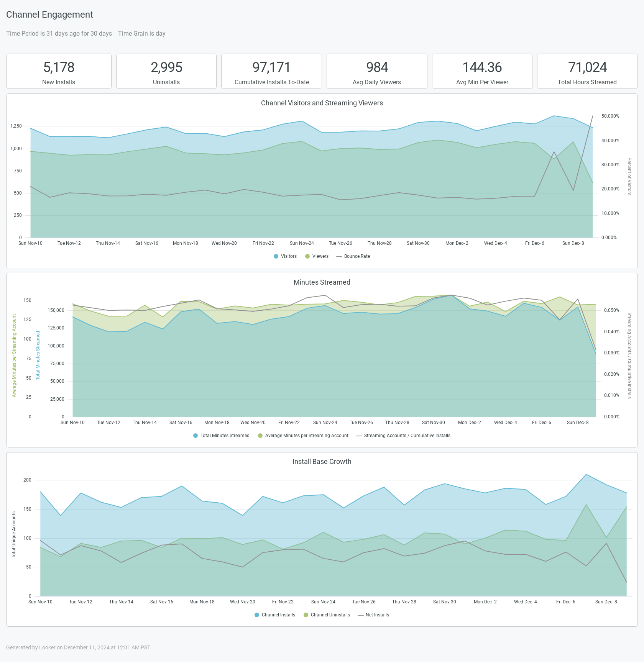Click the 50.000% tick on the Visitors chart

(x=610, y=116)
